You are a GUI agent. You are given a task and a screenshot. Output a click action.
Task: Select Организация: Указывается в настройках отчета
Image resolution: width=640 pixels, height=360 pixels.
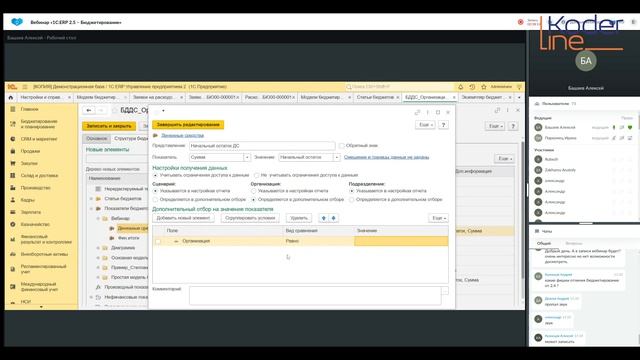[253, 191]
